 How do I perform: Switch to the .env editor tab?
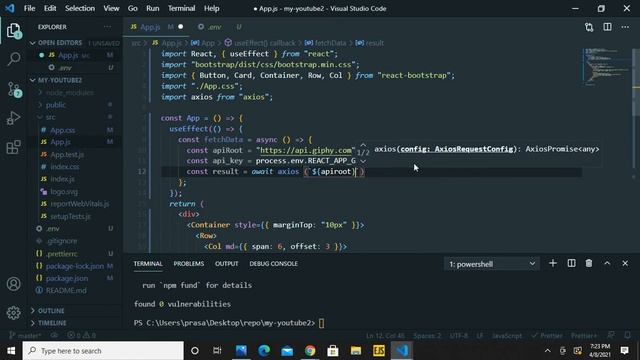coord(215,27)
